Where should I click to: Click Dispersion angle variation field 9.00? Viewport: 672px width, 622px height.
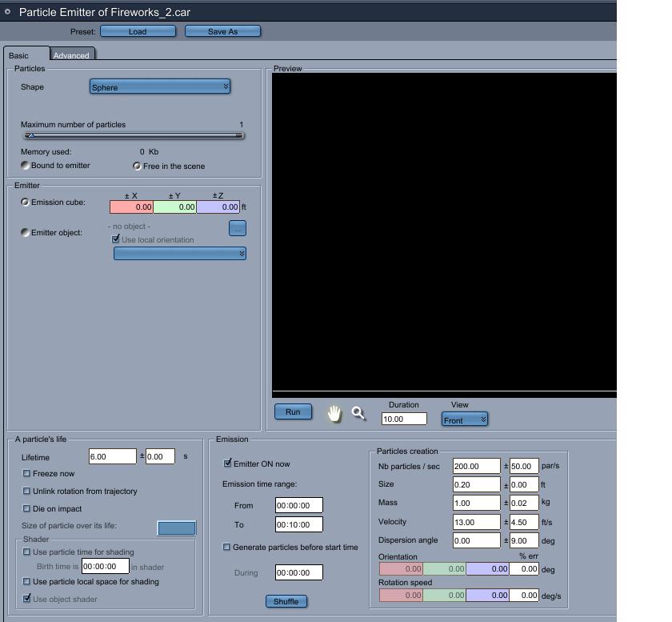(524, 540)
